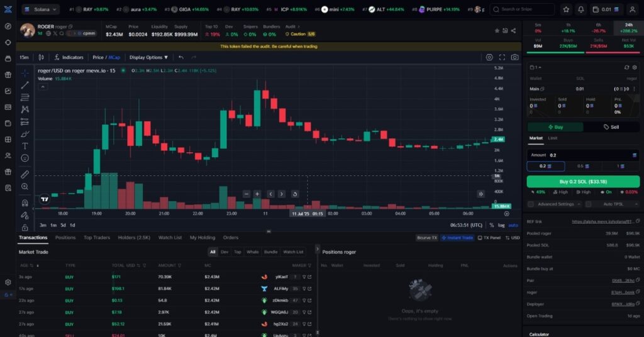Share the ROGER token page
This screenshot has height=337, width=644.
point(513,31)
